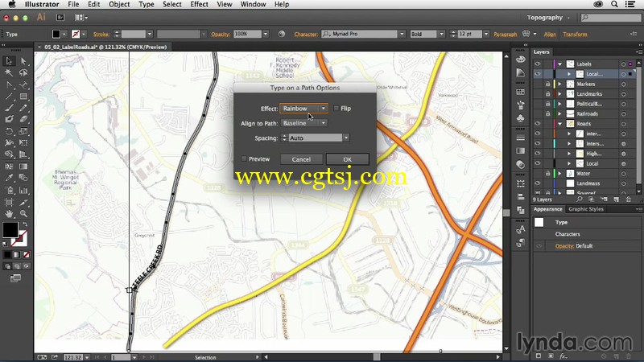Hide the Roads layer

click(x=538, y=124)
